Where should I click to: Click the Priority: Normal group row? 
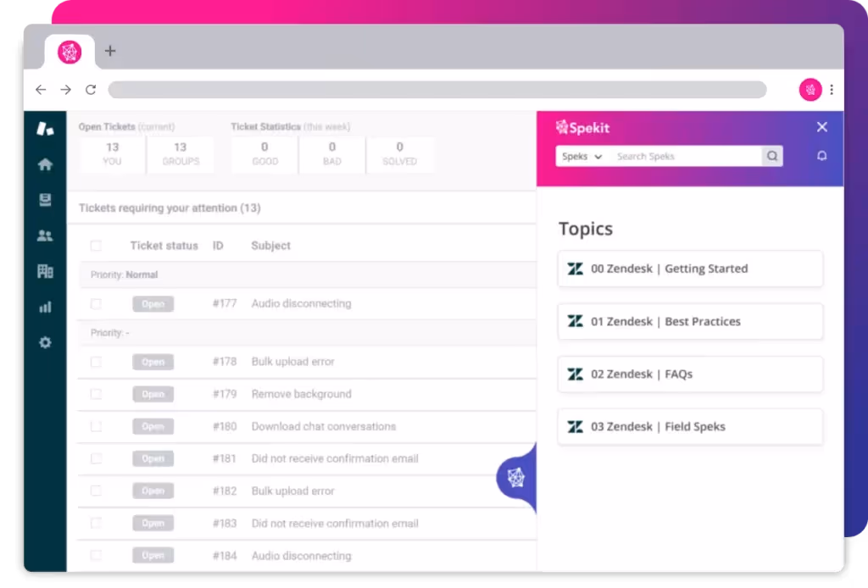pos(307,275)
